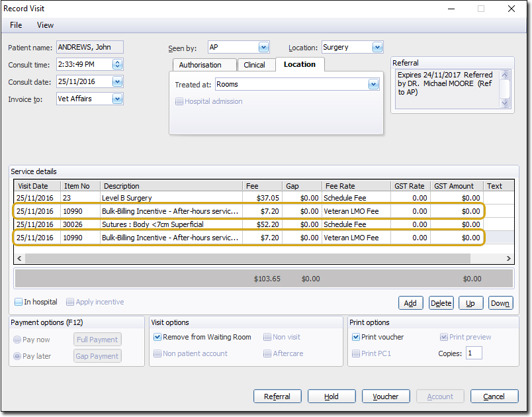Click the Delete service button
The image size is (532, 417).
coord(441,303)
